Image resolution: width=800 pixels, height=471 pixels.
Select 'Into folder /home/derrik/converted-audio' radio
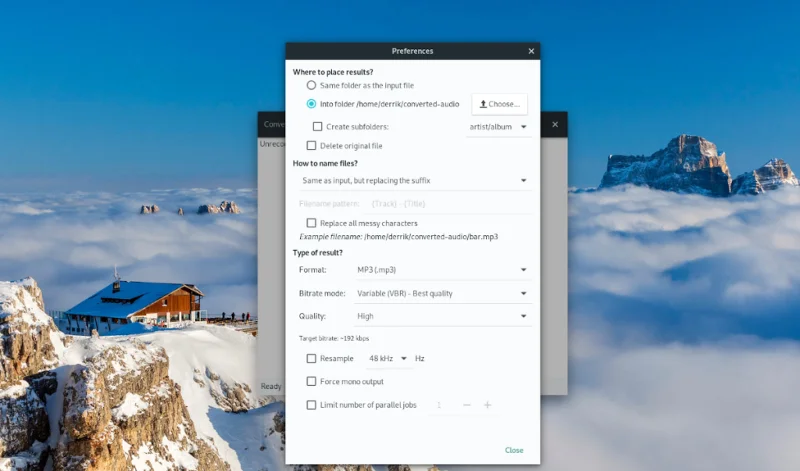click(311, 104)
